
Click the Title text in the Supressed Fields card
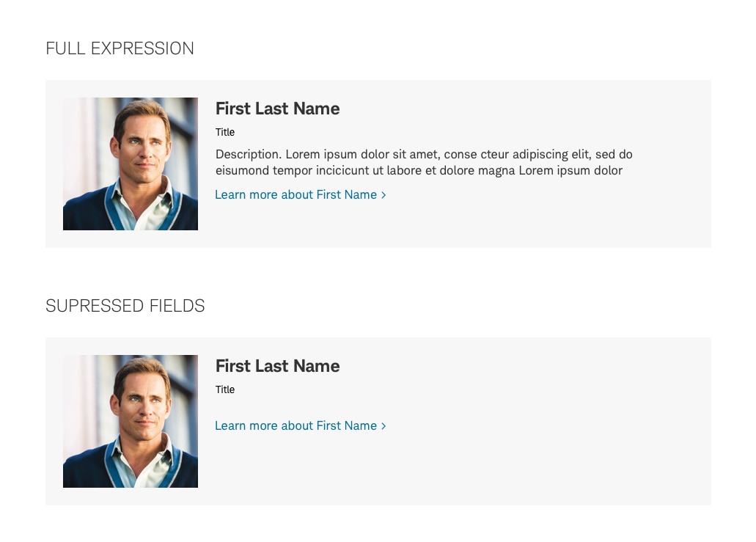(224, 389)
